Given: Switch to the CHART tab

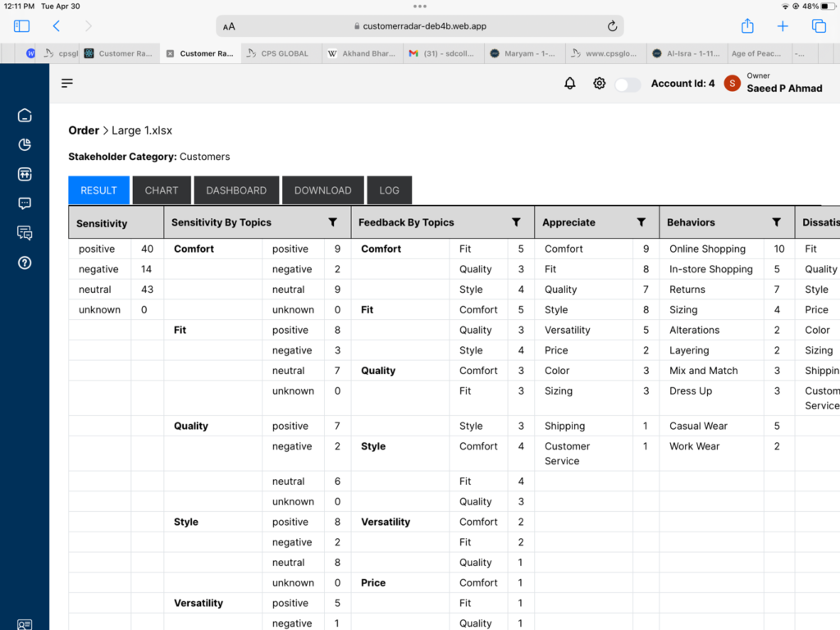Looking at the screenshot, I should (x=162, y=190).
